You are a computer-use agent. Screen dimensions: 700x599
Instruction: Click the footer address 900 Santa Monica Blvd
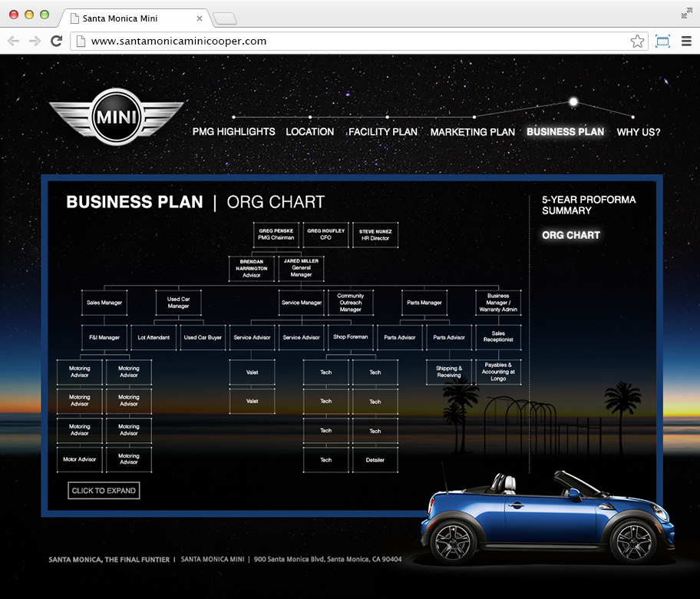[328, 559]
